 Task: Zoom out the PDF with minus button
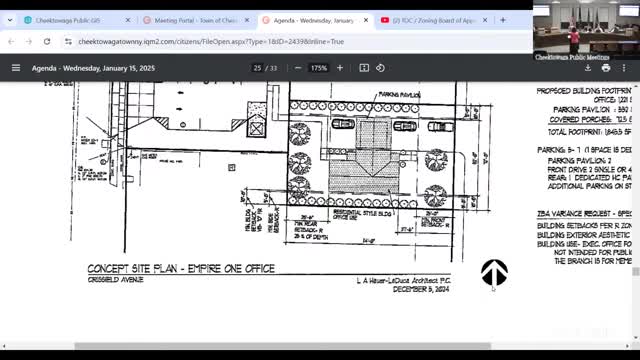pyautogui.click(x=298, y=68)
